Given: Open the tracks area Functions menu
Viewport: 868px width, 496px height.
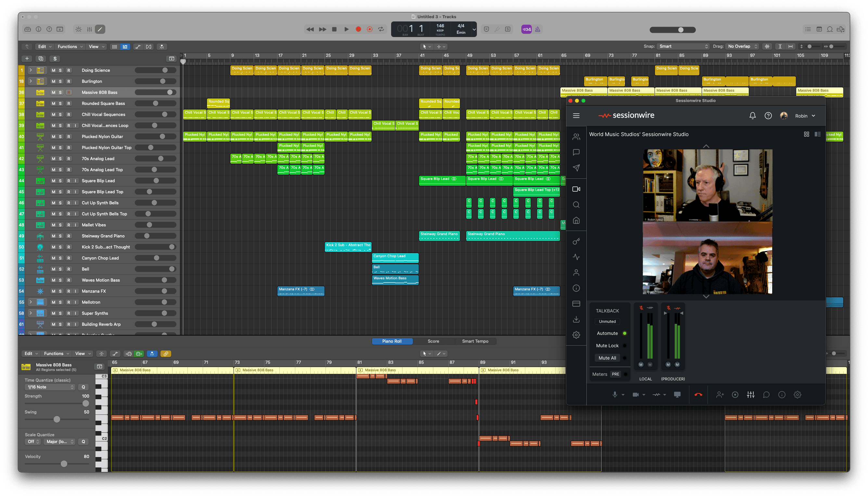Looking at the screenshot, I should pyautogui.click(x=70, y=47).
